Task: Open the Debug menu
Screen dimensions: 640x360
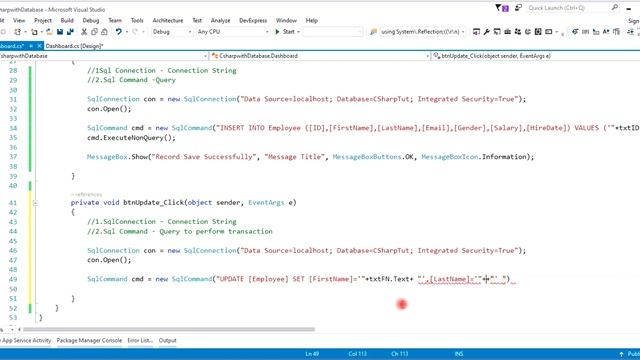Action: 91,20
